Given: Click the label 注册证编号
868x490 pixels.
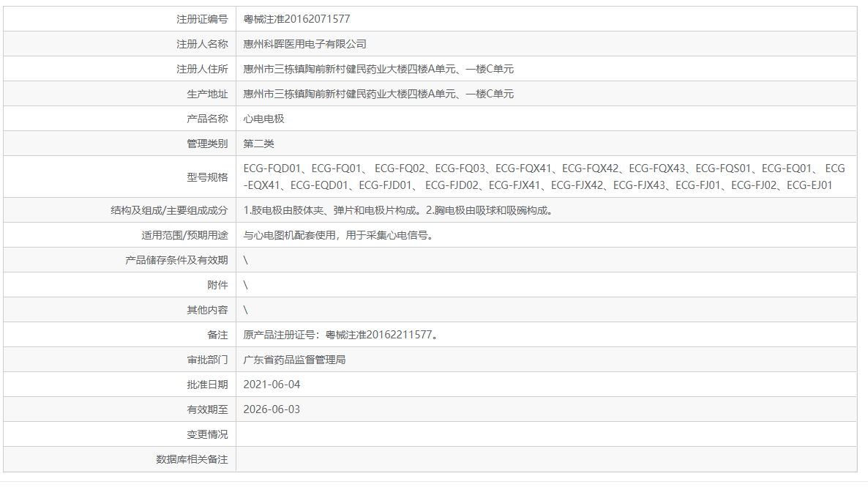Looking at the screenshot, I should [202, 19].
